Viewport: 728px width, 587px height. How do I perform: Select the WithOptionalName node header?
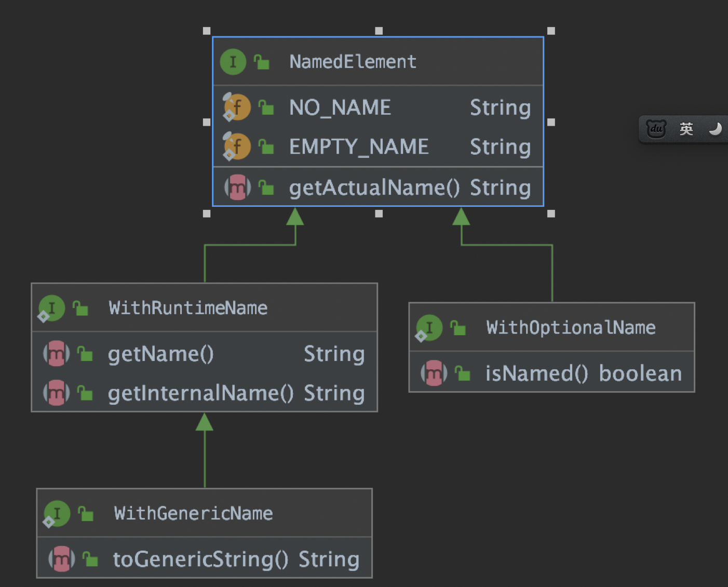551,327
